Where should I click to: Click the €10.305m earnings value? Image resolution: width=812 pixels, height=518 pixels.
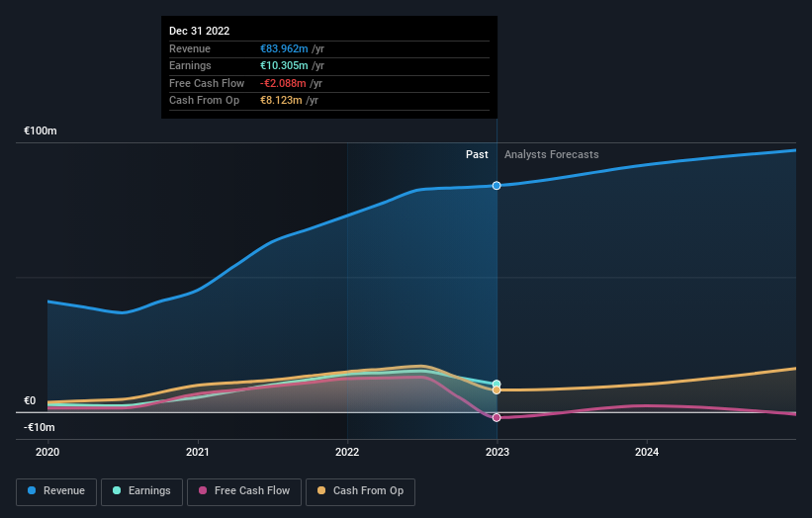(284, 65)
